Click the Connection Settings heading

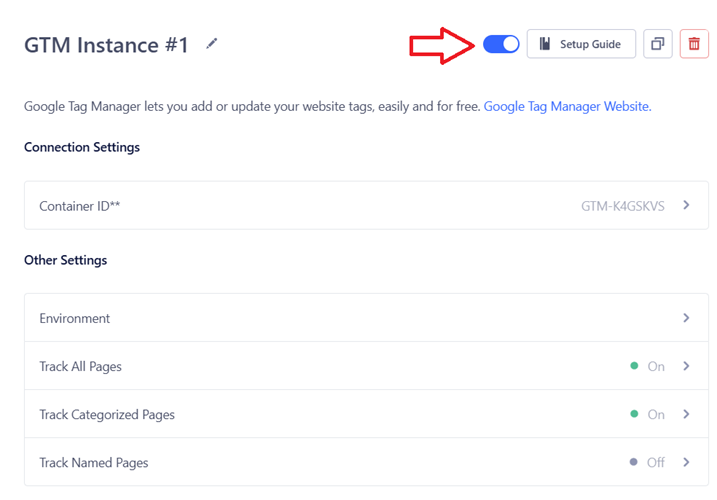[82, 147]
